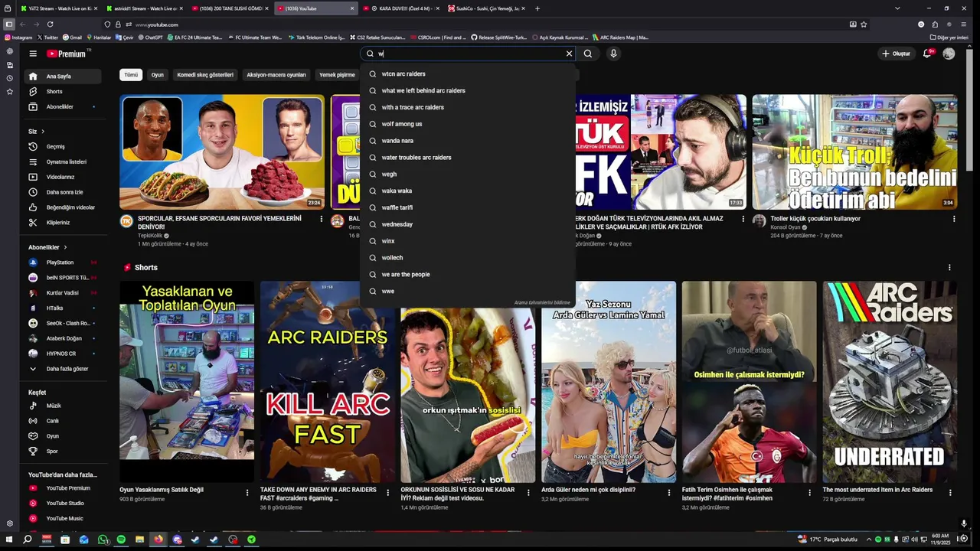Select the Aksiyon-macera oyunları chip
The width and height of the screenshot is (980, 551).
276,75
